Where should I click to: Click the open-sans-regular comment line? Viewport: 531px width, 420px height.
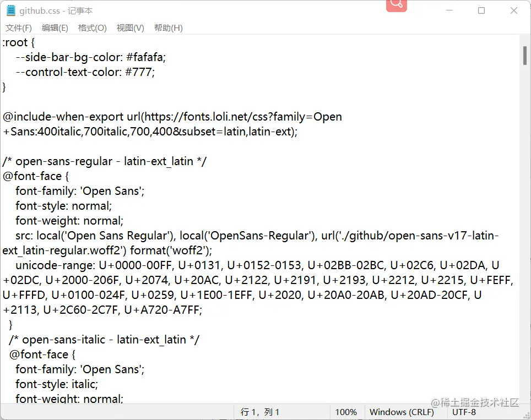tap(104, 161)
